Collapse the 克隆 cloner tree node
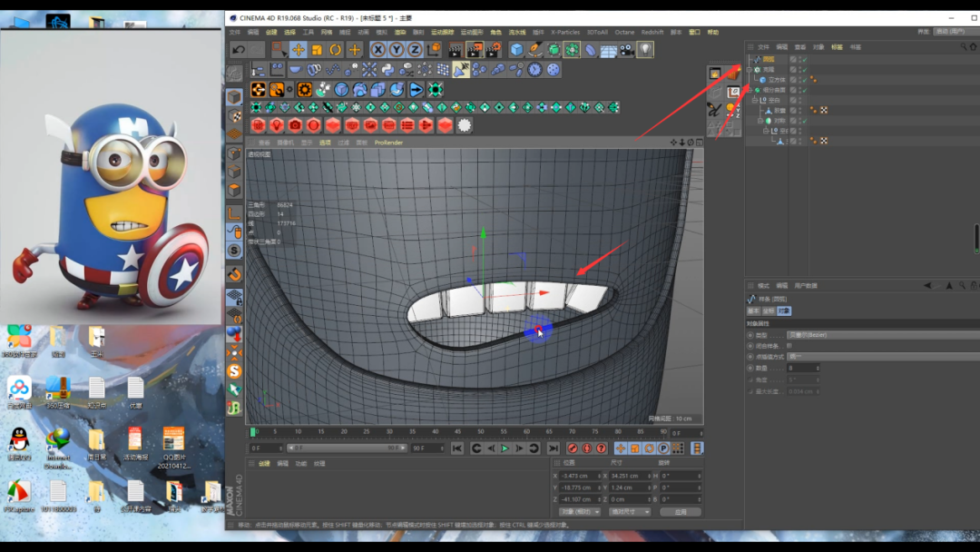Viewport: 980px width, 552px height. pyautogui.click(x=750, y=69)
